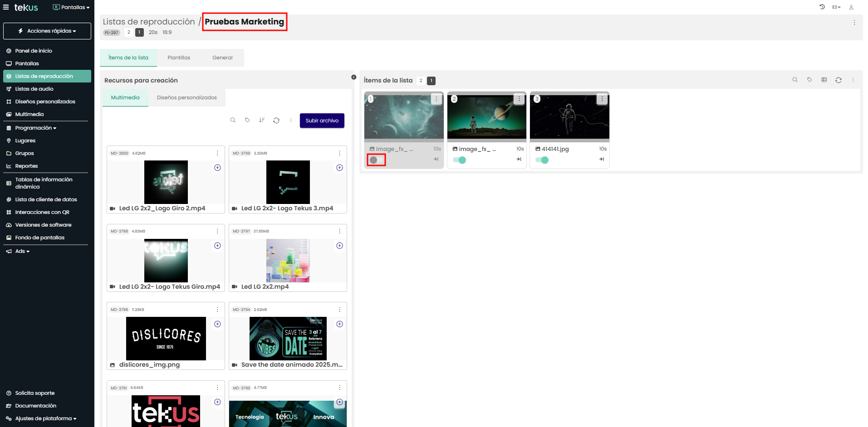Click the search icon in Recursos para creación

233,121
